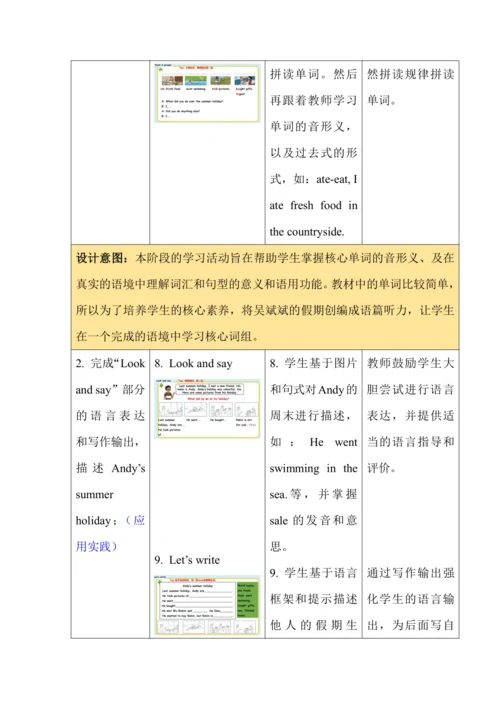The height and width of the screenshot is (707, 500).
Task: Click the bold label "设计意图："
Action: coord(102,258)
